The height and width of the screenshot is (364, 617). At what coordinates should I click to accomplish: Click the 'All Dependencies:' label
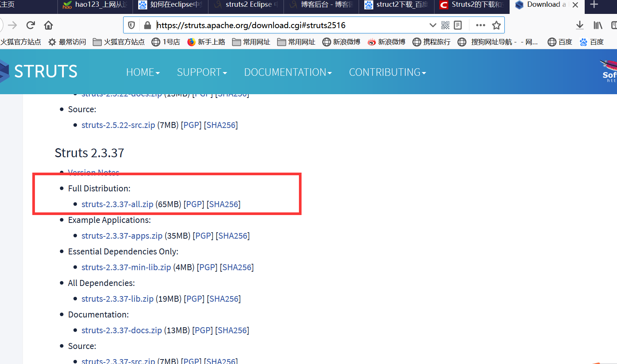tap(101, 283)
